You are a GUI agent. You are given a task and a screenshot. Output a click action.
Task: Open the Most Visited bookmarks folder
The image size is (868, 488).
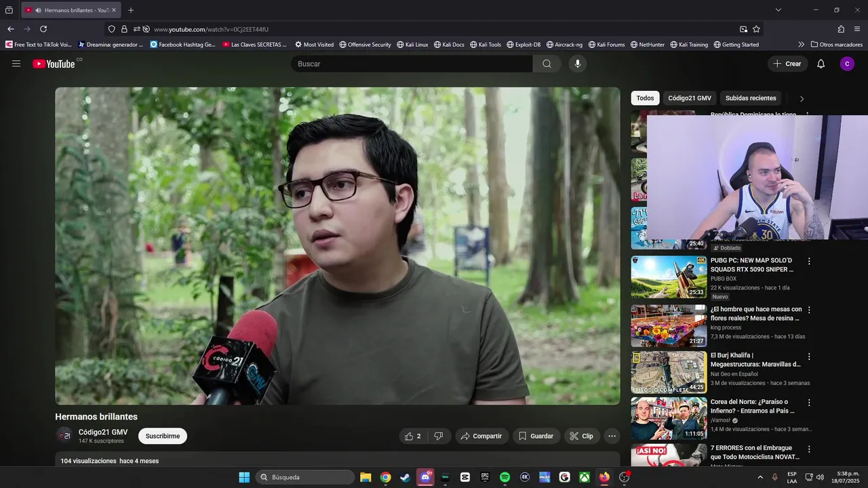314,45
